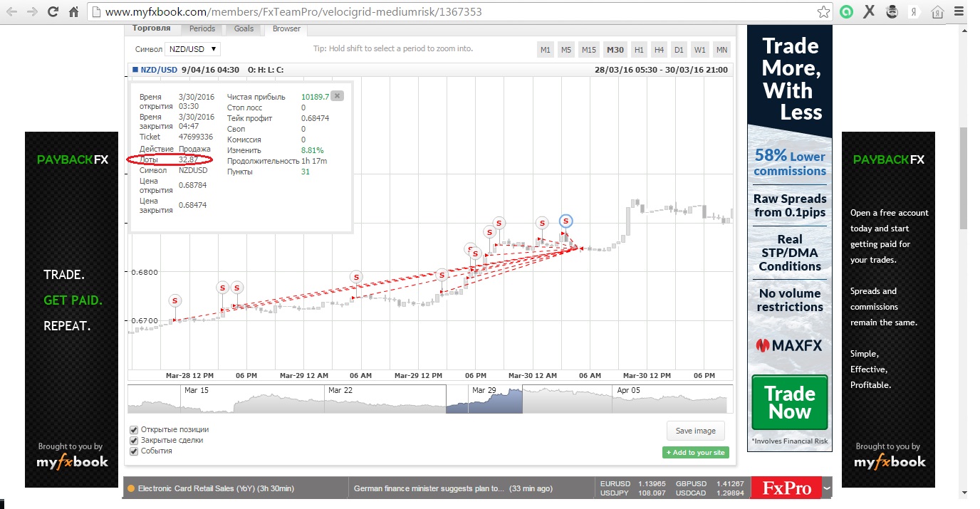Image resolution: width=980 pixels, height=509 pixels.
Task: Open the German finance minister news item
Action: coord(429,488)
